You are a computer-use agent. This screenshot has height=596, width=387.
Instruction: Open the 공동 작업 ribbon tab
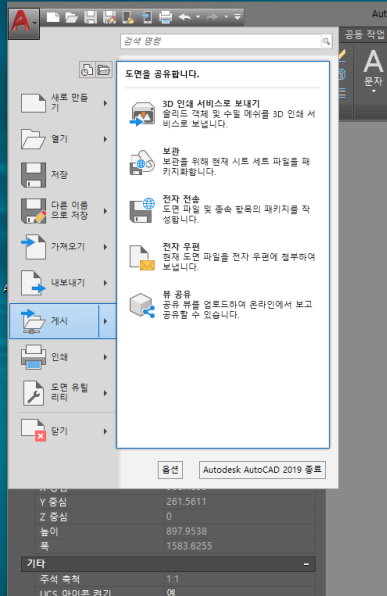(364, 35)
